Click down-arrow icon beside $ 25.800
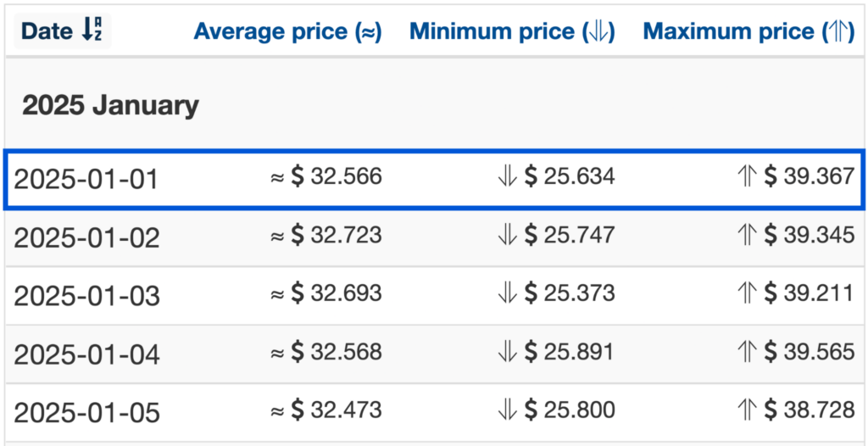Viewport: 868px width, 446px height. (x=507, y=410)
